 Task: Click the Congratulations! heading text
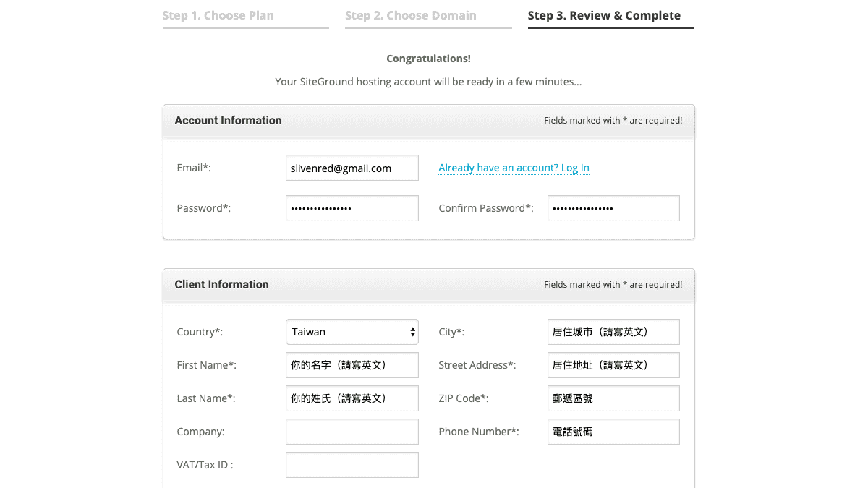pos(428,59)
